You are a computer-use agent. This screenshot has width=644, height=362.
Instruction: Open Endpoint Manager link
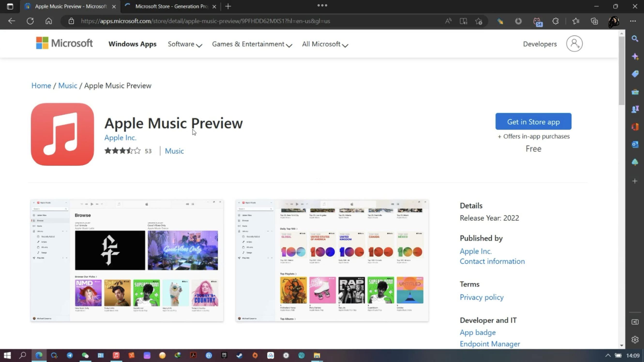tap(490, 344)
